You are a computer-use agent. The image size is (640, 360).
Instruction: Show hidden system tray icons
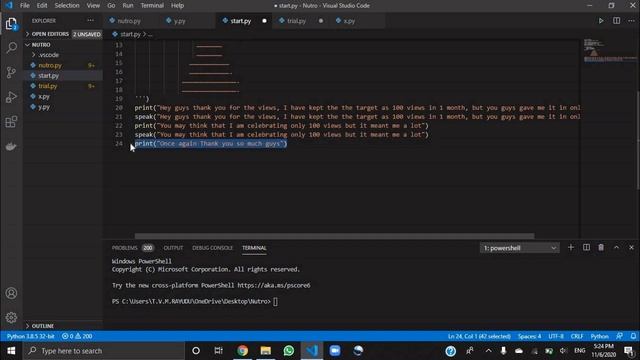coord(488,351)
